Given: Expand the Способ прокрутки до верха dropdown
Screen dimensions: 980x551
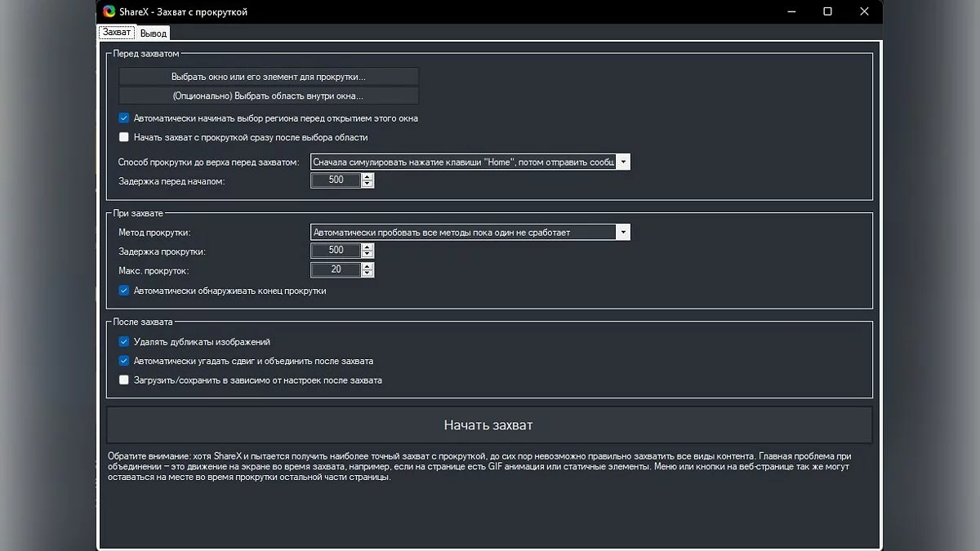Looking at the screenshot, I should pyautogui.click(x=623, y=162).
